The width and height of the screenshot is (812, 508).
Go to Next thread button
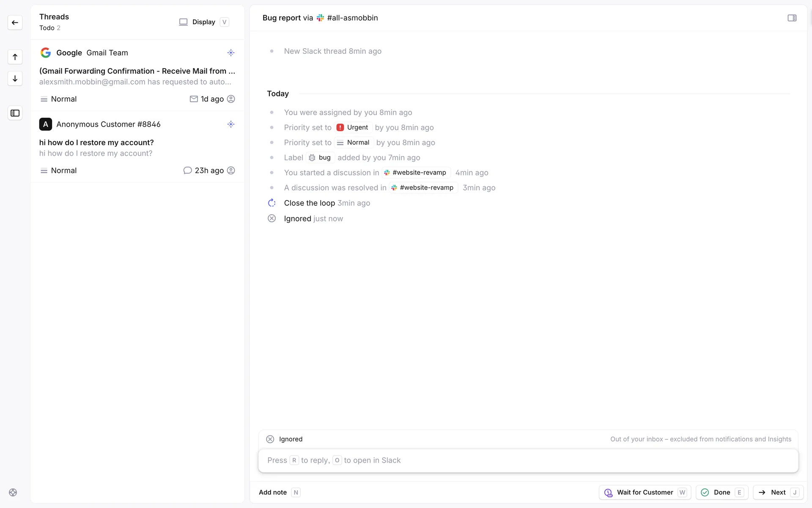coord(778,492)
